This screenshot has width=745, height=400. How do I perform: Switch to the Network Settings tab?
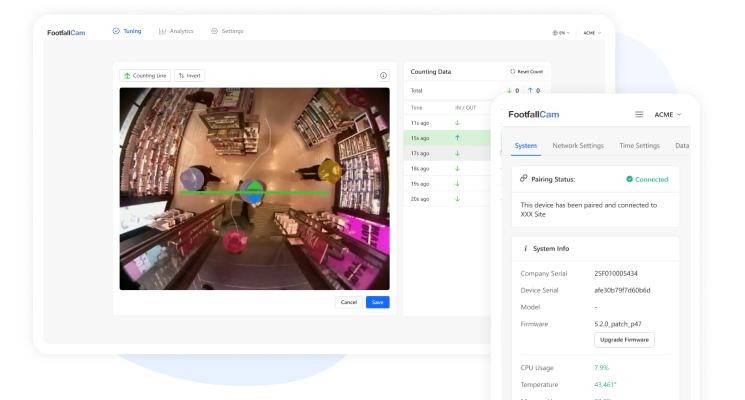[x=578, y=146]
